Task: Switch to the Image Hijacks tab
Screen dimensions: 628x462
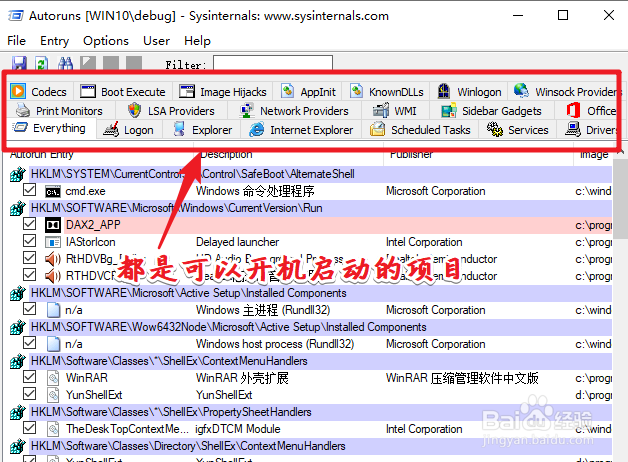Action: coord(223,92)
